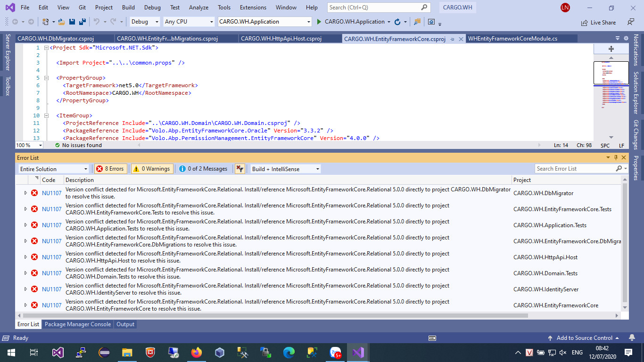644x362 pixels.
Task: Toggle the 0 Warnings filter
Action: tap(151, 169)
